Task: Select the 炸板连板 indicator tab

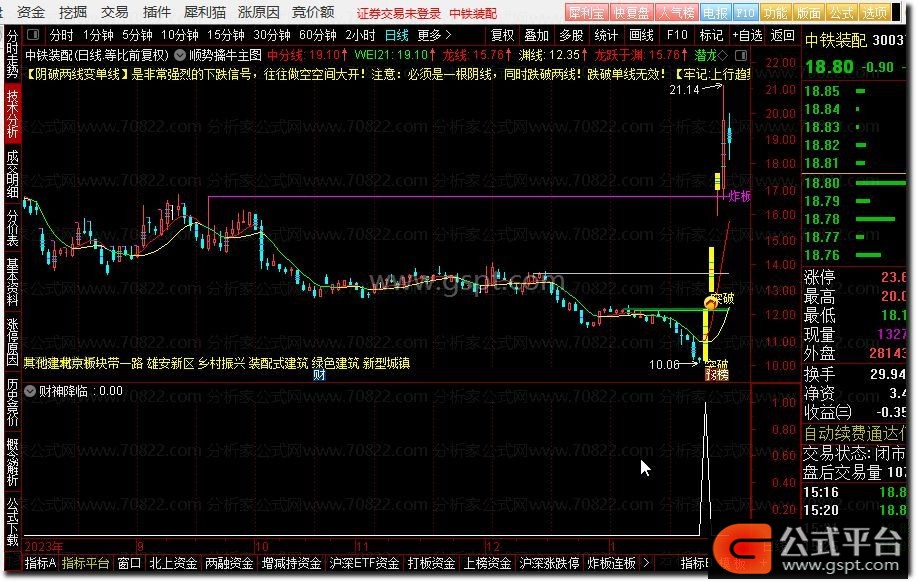Action: click(x=612, y=563)
